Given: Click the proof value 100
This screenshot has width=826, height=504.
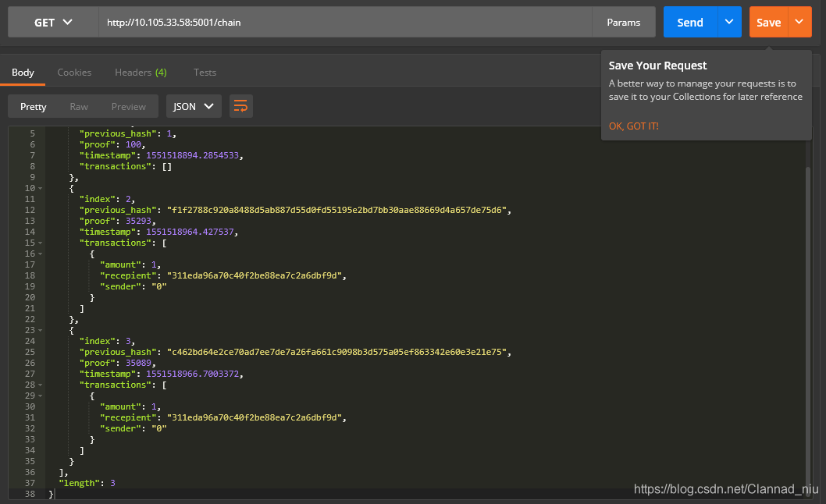Looking at the screenshot, I should [x=134, y=145].
